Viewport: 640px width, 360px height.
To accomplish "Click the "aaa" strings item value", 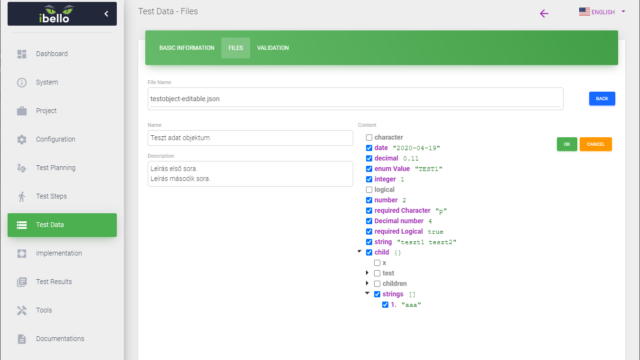I will (411, 305).
